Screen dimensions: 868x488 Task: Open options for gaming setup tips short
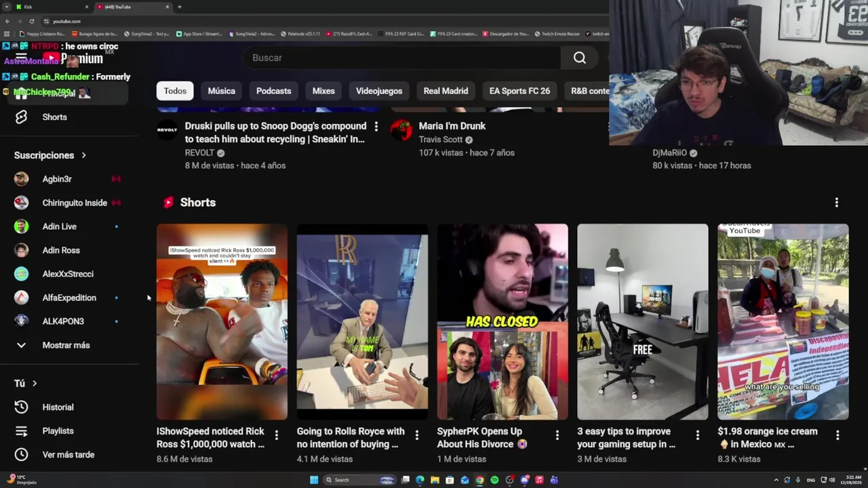click(x=697, y=435)
